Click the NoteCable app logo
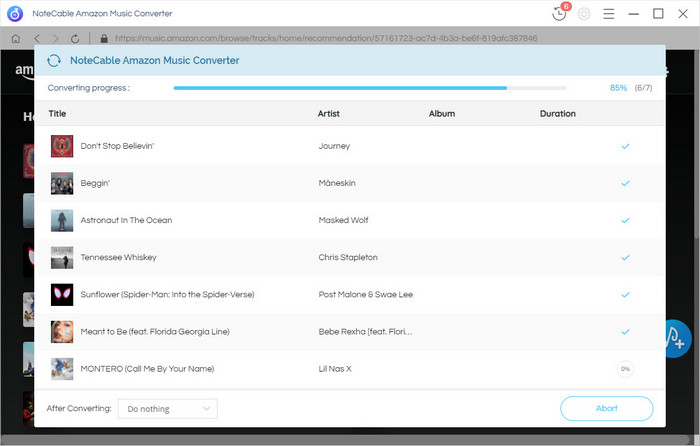The width and height of the screenshot is (700, 446). [x=15, y=13]
